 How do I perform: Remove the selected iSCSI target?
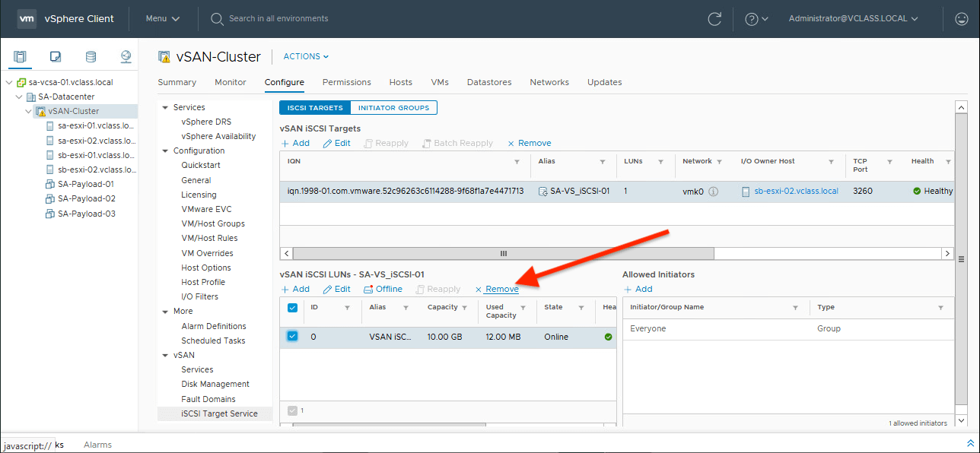click(530, 143)
